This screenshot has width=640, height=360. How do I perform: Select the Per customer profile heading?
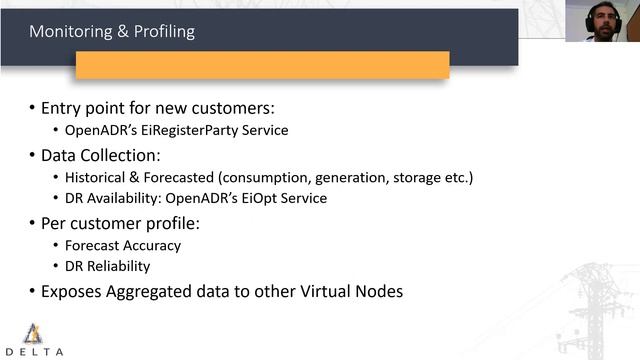click(x=120, y=224)
